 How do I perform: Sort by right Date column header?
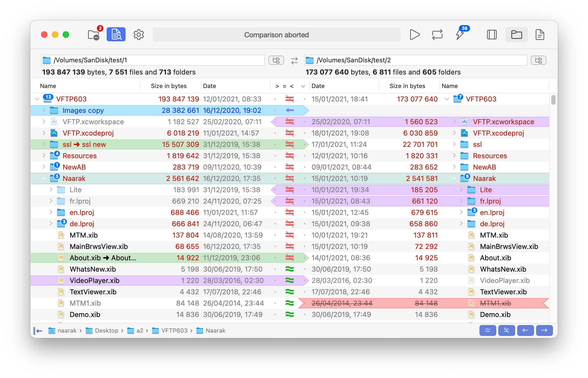[x=318, y=86]
